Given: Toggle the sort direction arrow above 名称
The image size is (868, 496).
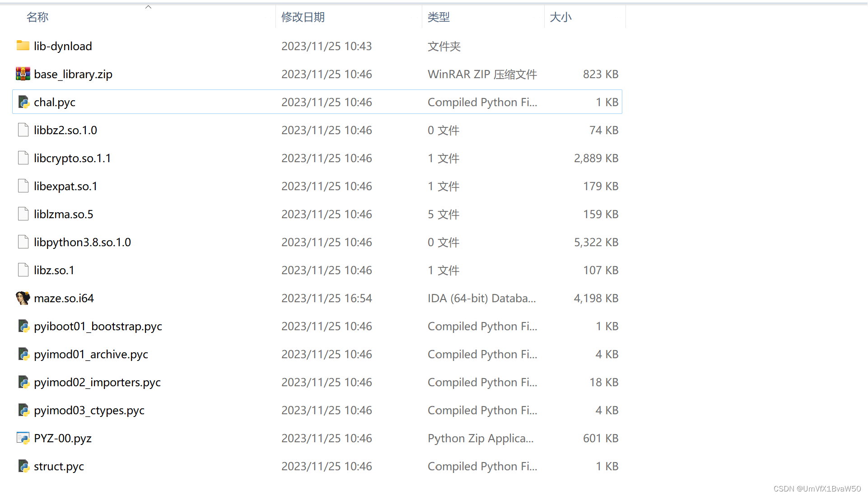Looking at the screenshot, I should click(x=148, y=6).
